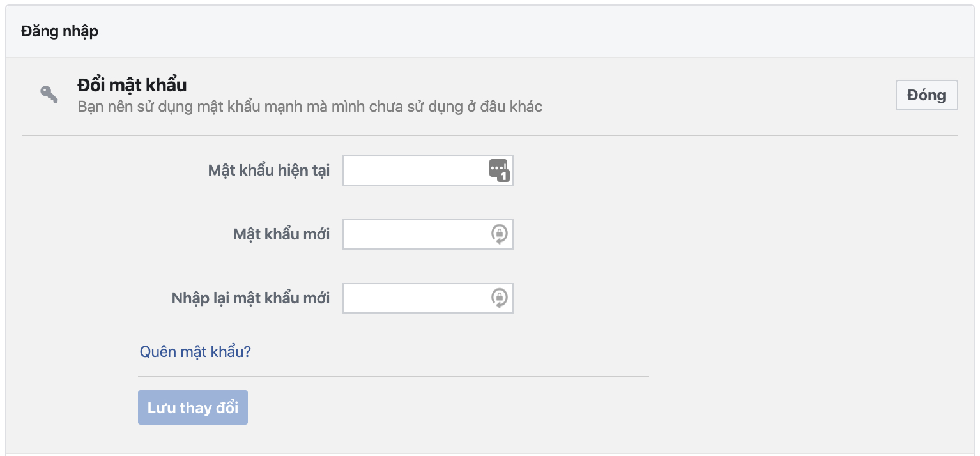Screen dimensions: 980x456
Task: Select the Nhập lại mật khẩu mới input field
Action: pyautogui.click(x=415, y=298)
